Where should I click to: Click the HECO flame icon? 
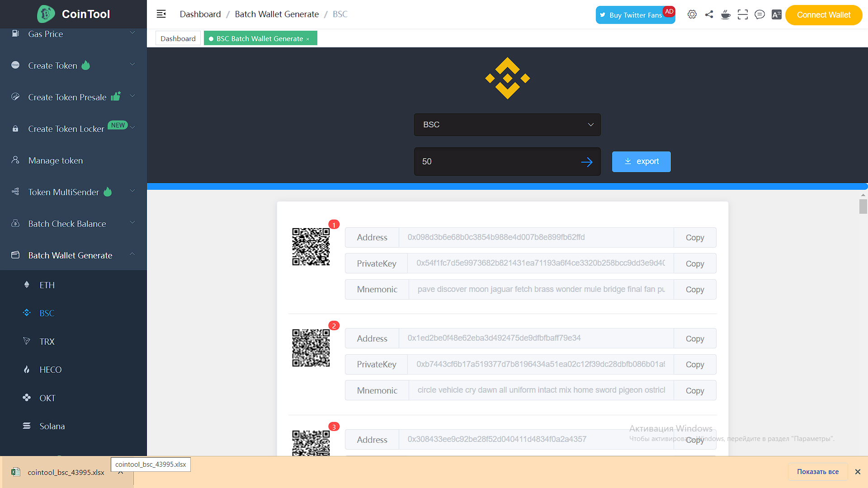coord(27,369)
